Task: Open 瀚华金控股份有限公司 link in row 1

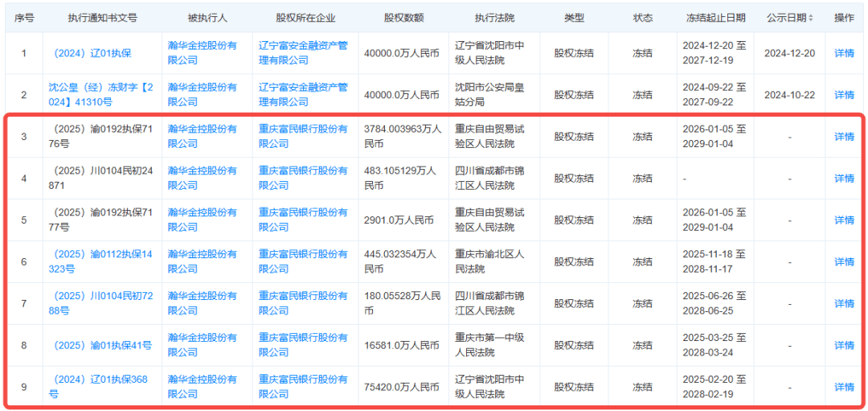Action: pyautogui.click(x=202, y=53)
